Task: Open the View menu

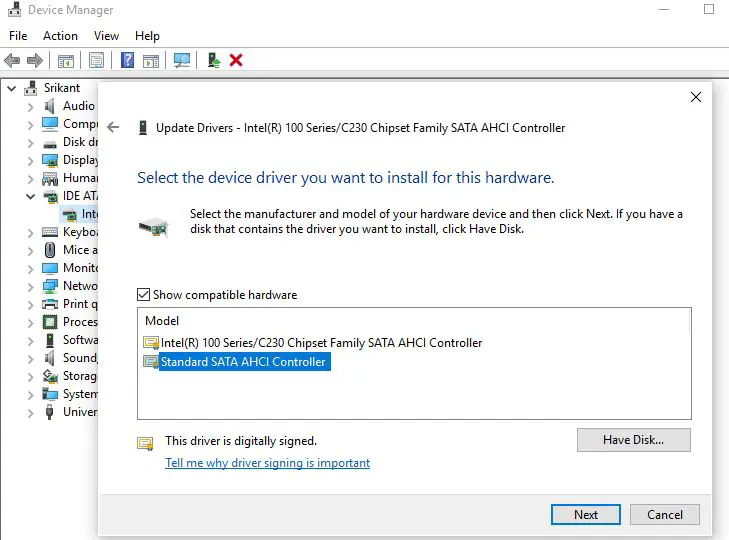Action: point(106,36)
